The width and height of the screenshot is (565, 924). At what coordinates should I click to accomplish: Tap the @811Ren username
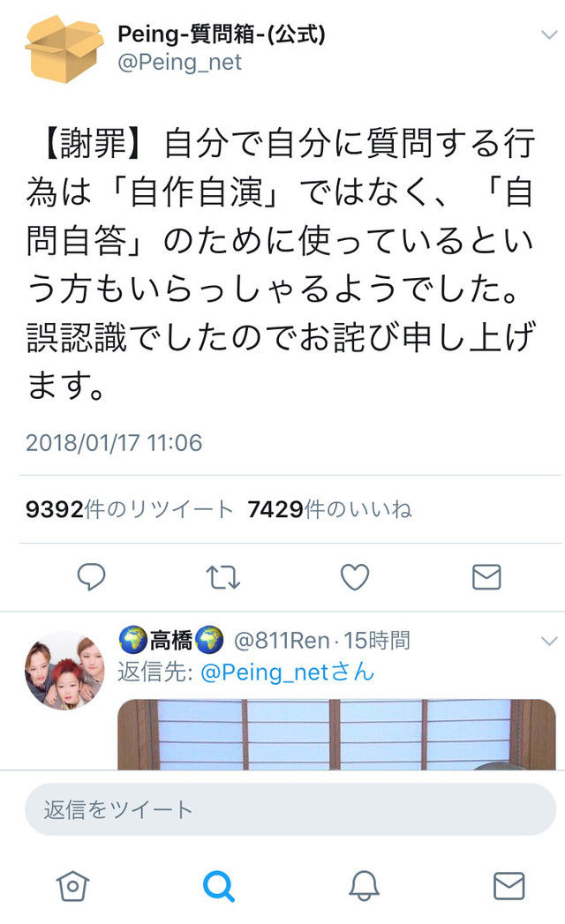(282, 641)
